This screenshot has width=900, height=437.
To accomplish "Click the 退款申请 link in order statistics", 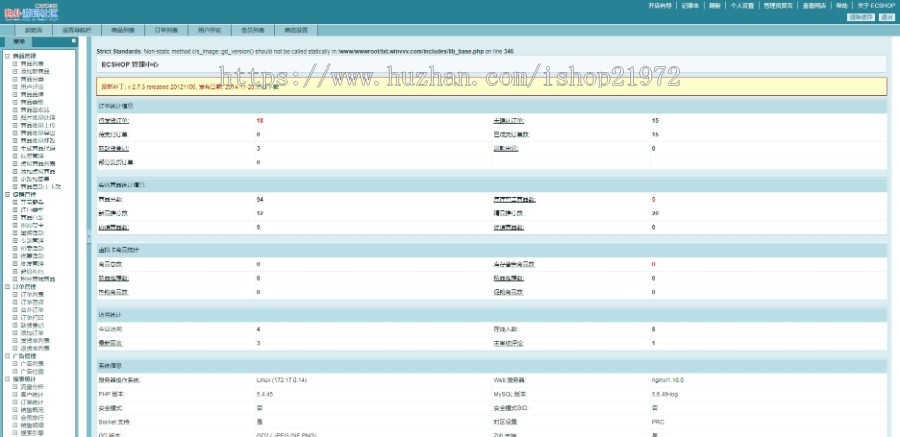I will click(x=506, y=148).
